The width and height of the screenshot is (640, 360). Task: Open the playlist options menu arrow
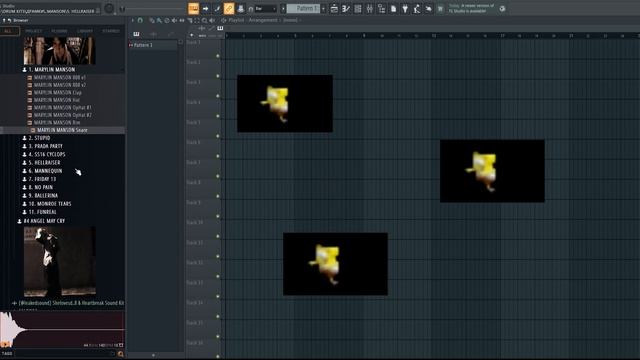132,20
